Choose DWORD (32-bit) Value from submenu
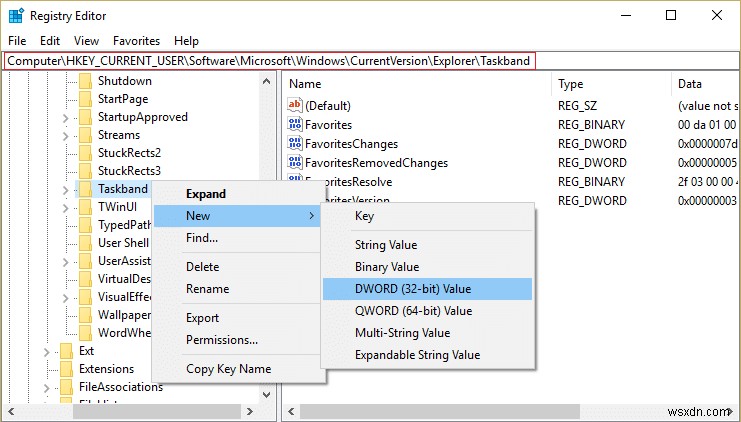 [412, 289]
